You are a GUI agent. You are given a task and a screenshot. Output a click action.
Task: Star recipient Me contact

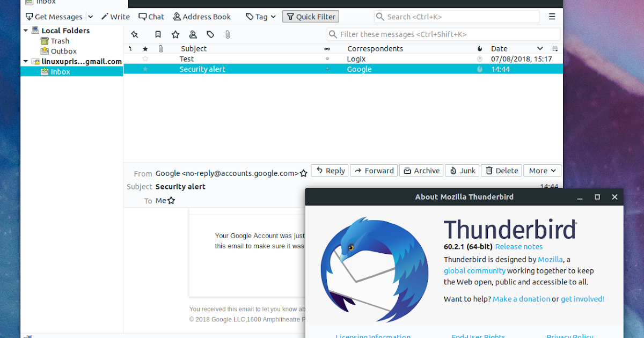coord(171,201)
